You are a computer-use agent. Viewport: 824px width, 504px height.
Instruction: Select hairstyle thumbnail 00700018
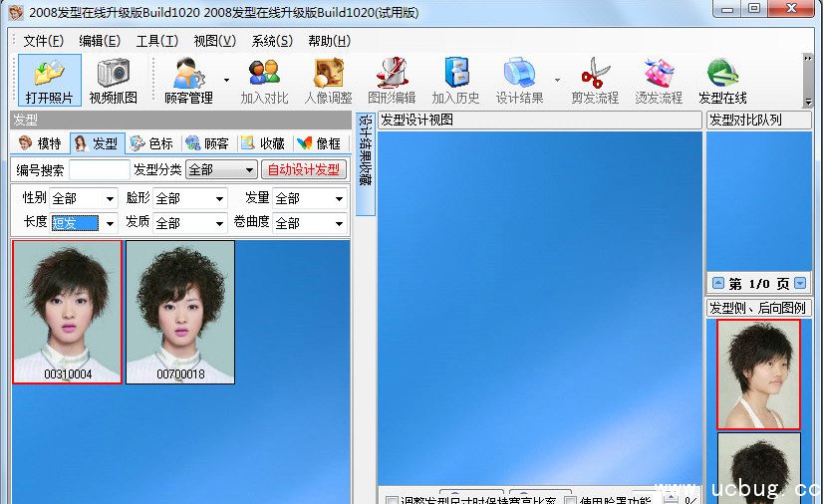click(x=180, y=311)
